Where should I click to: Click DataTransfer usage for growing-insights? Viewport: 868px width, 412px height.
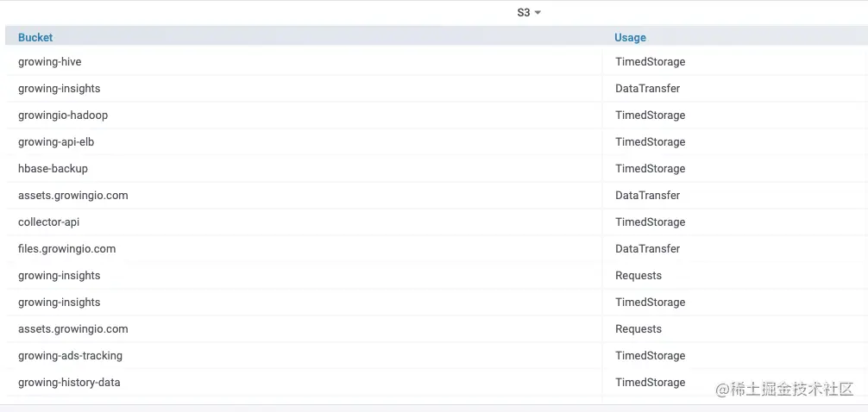point(648,89)
